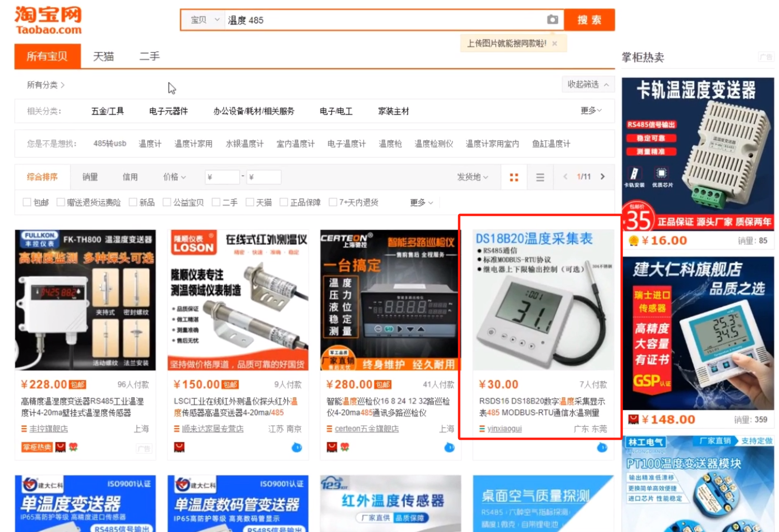The image size is (779, 532).
Task: Click blue chat icon on DS18B20 item
Action: (x=602, y=447)
